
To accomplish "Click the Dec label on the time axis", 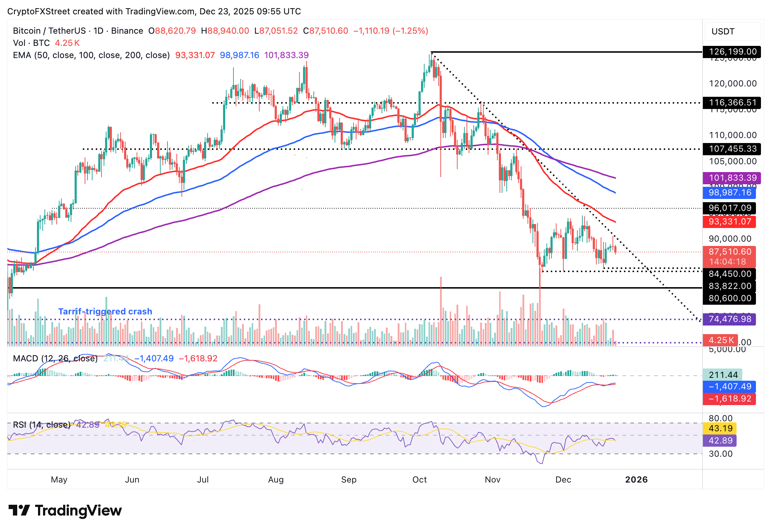I will coord(564,479).
